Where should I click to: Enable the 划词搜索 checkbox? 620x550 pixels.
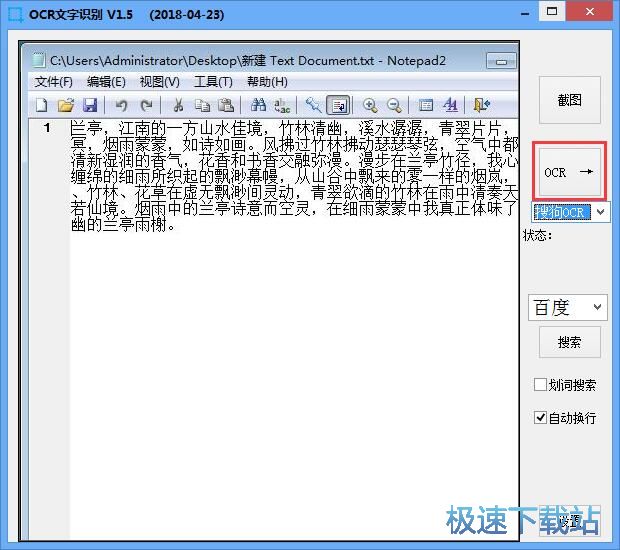540,384
